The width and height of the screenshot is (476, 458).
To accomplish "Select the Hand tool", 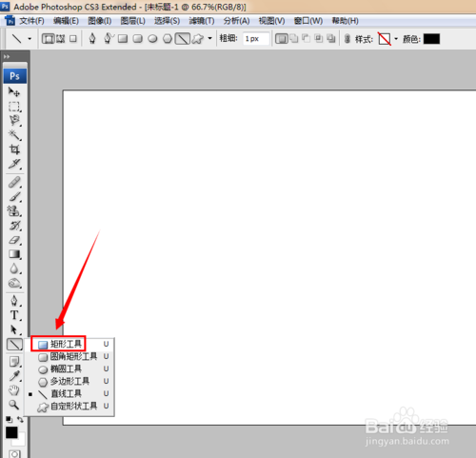I will (14, 390).
